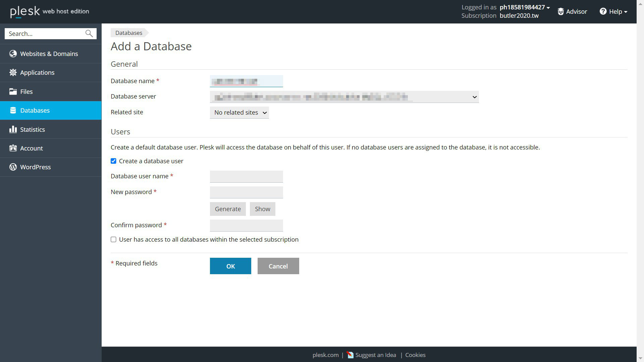Expand the Help menu

point(613,11)
